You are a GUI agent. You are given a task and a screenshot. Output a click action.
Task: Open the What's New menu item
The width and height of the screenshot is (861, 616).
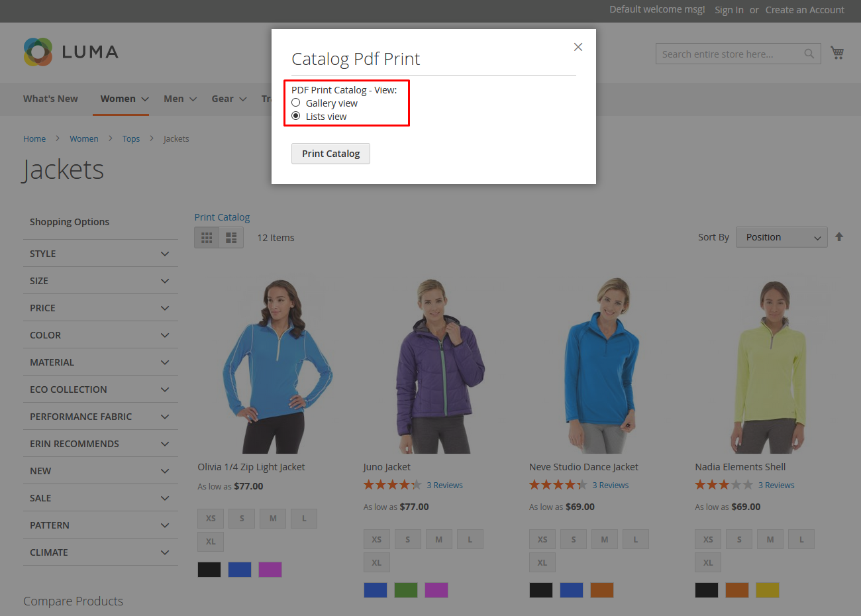click(50, 99)
